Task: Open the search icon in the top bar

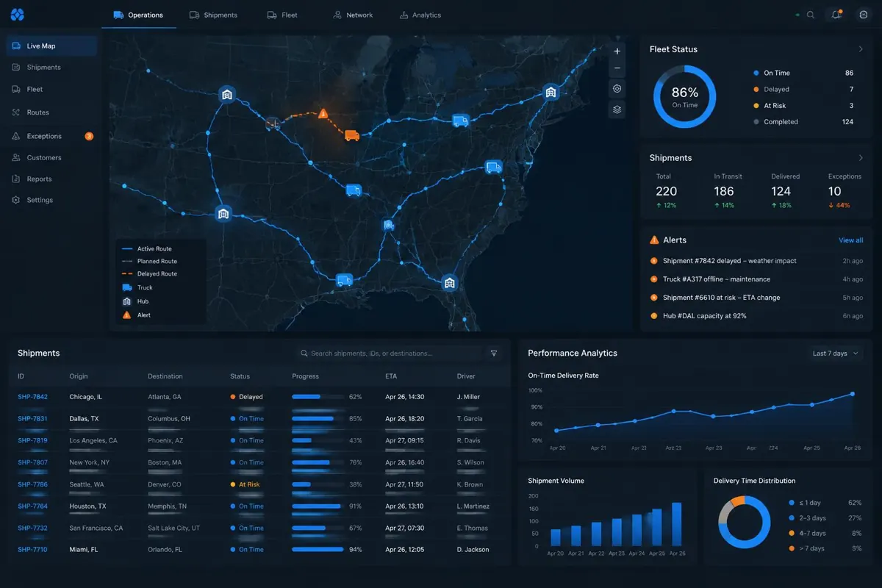Action: (811, 15)
